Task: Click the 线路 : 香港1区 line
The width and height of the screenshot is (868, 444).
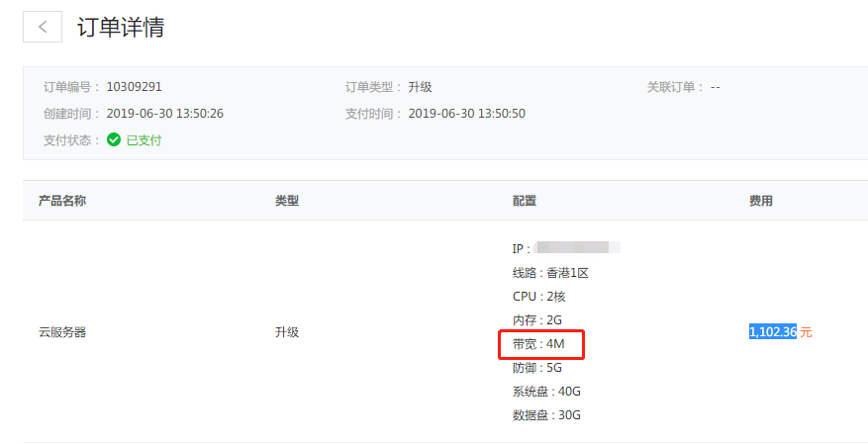Action: pyautogui.click(x=550, y=273)
